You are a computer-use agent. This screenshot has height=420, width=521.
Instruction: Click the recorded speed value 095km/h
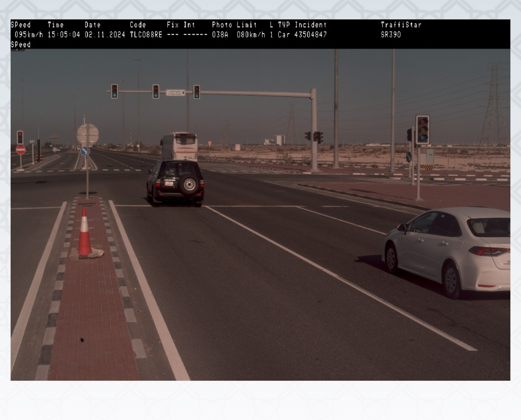(x=28, y=35)
